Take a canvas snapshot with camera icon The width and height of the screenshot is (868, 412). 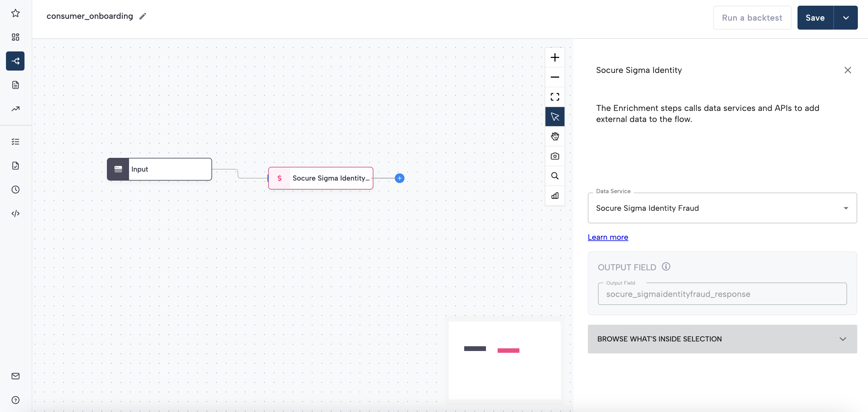[555, 156]
